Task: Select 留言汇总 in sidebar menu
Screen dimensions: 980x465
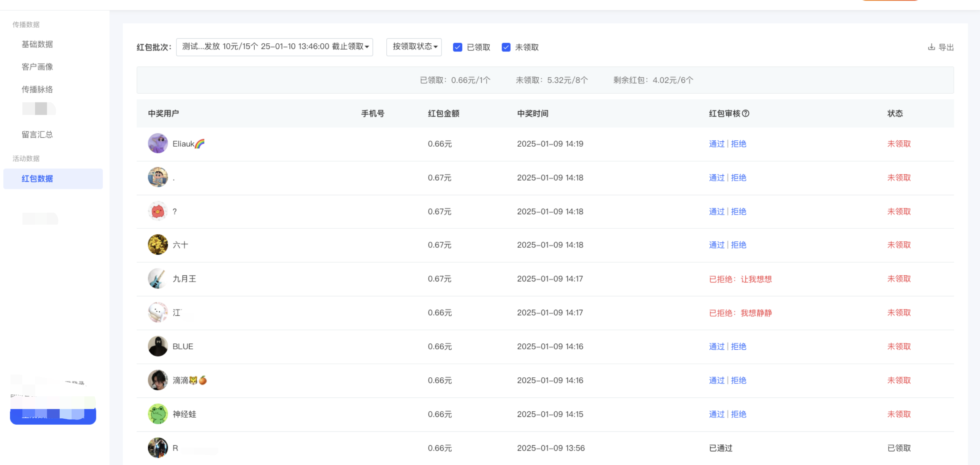Action: (x=37, y=134)
